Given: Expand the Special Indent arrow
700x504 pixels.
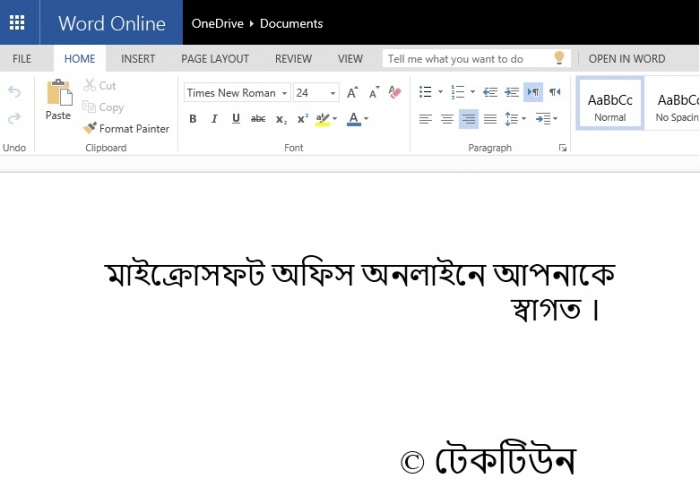Looking at the screenshot, I should [x=555, y=119].
